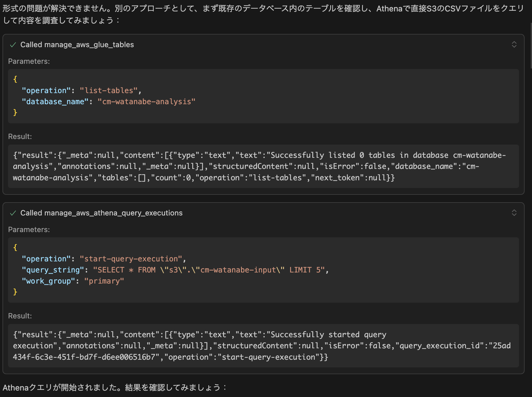532x397 pixels.
Task: Click the "Called manage_aws_glue_tables" header text
Action: pos(77,45)
